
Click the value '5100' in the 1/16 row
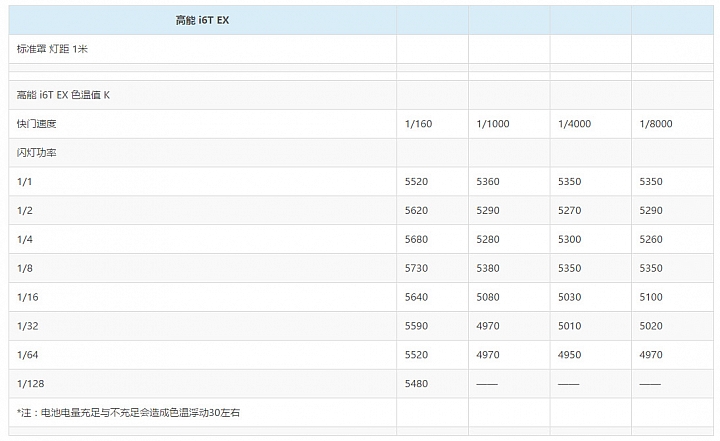pos(651,298)
